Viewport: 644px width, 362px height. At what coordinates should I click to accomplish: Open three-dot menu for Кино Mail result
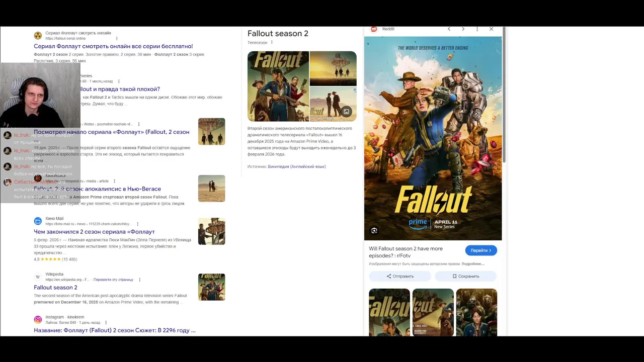[137, 224]
